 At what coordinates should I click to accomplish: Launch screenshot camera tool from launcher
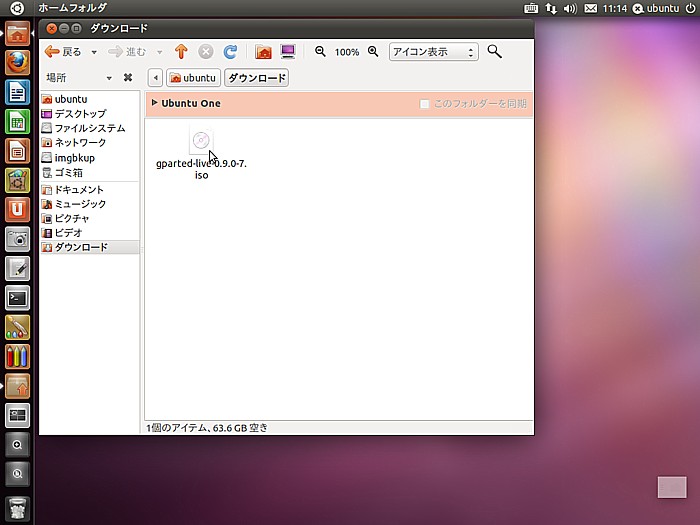coord(17,239)
